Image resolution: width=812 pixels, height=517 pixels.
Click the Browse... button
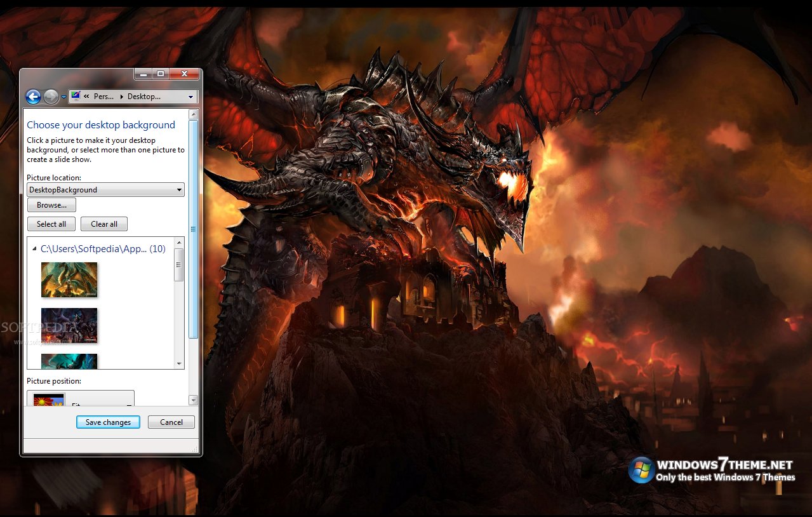51,205
